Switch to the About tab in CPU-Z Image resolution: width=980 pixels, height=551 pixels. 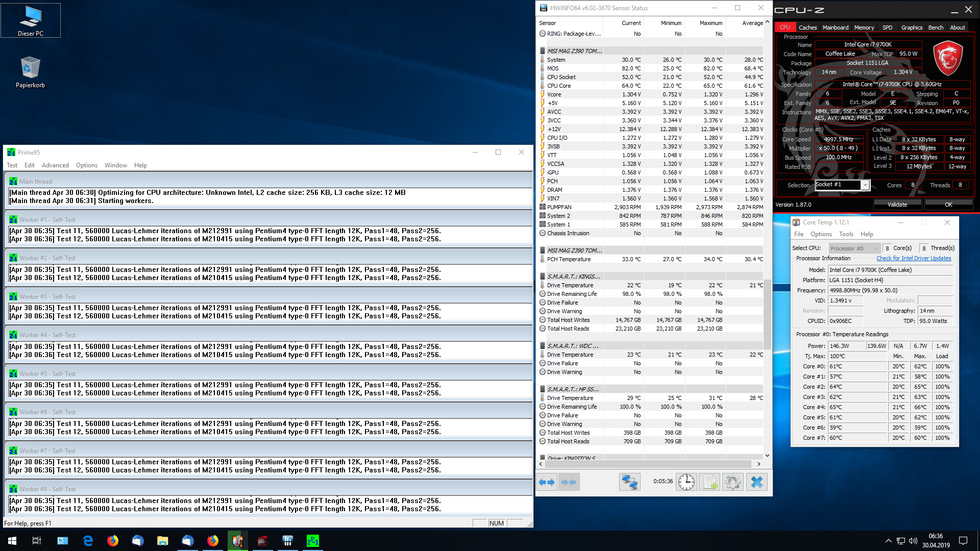click(958, 28)
